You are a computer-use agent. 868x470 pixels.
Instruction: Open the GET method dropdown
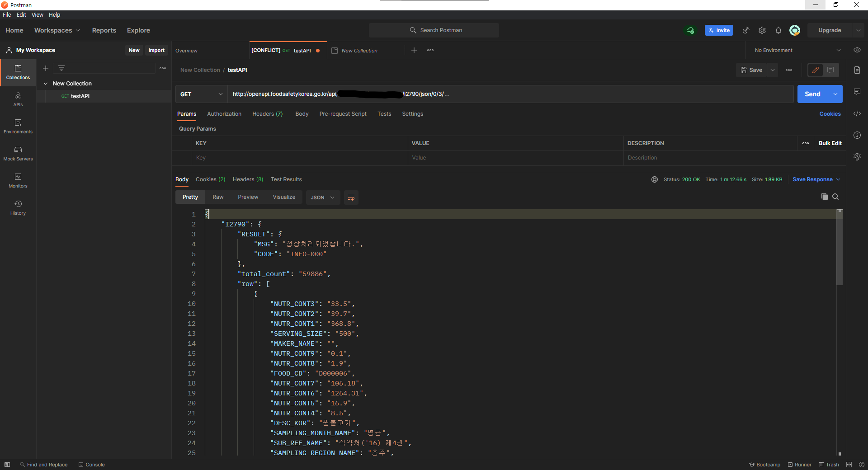pos(201,94)
